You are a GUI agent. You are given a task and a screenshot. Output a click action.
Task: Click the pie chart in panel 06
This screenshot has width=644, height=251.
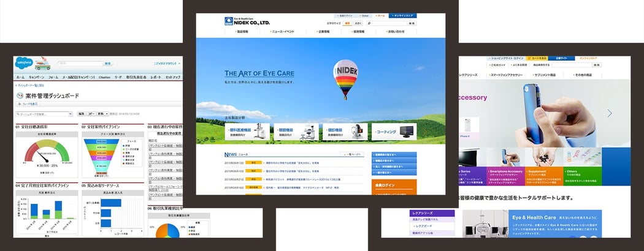coord(167,231)
